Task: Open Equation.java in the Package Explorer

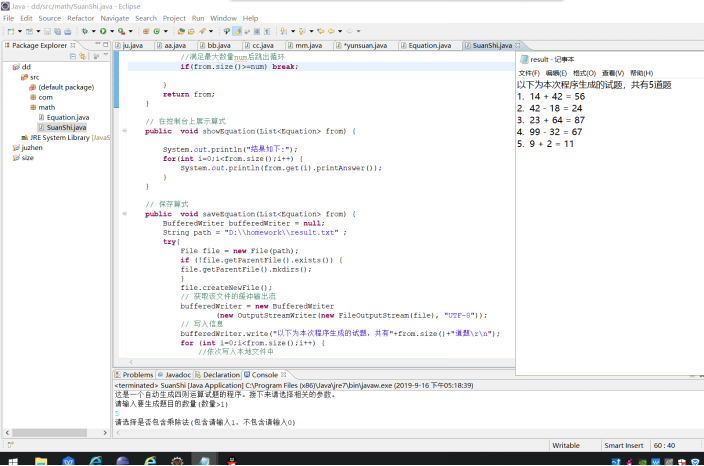Action: pos(67,117)
